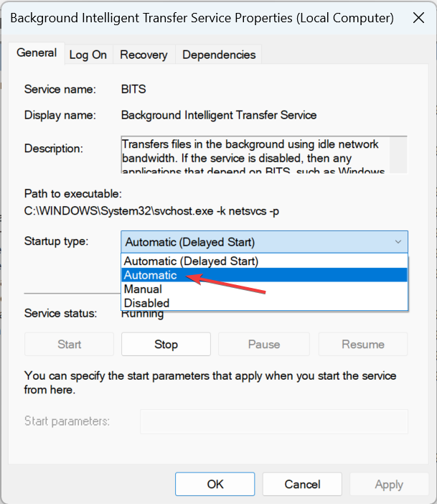Click the greyed-out Start button
This screenshot has width=437, height=504.
[70, 345]
